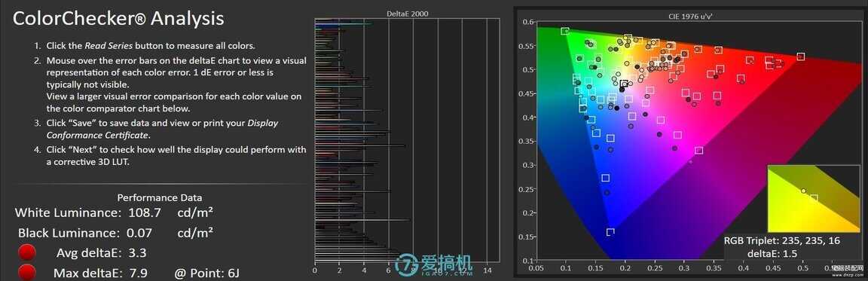Screen dimensions: 868x281
Task: Click the White Luminance 108.7 value
Action: (145, 212)
